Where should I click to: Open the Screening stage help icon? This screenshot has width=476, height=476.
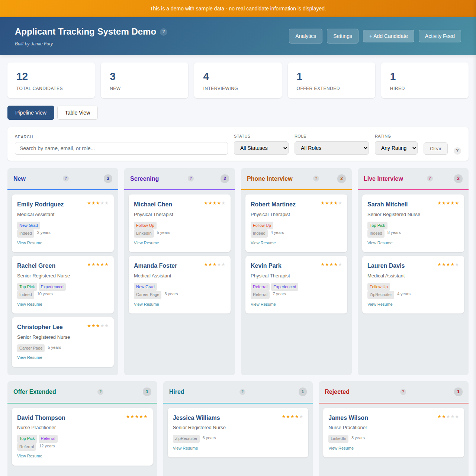point(191,178)
